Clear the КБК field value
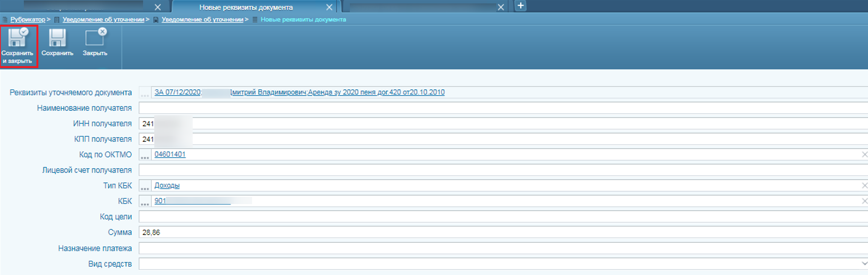This screenshot has width=868, height=275. coord(864,201)
